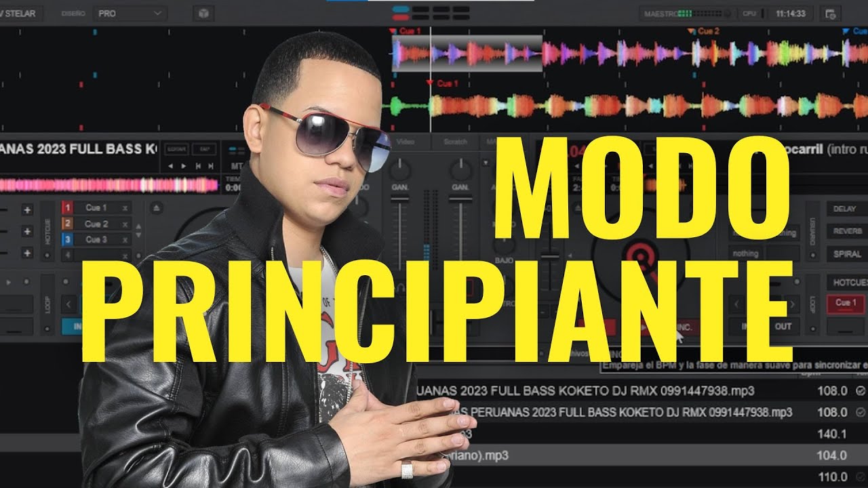Click the 140.1 BPM value in browser
868x488 pixels.
pyautogui.click(x=833, y=434)
